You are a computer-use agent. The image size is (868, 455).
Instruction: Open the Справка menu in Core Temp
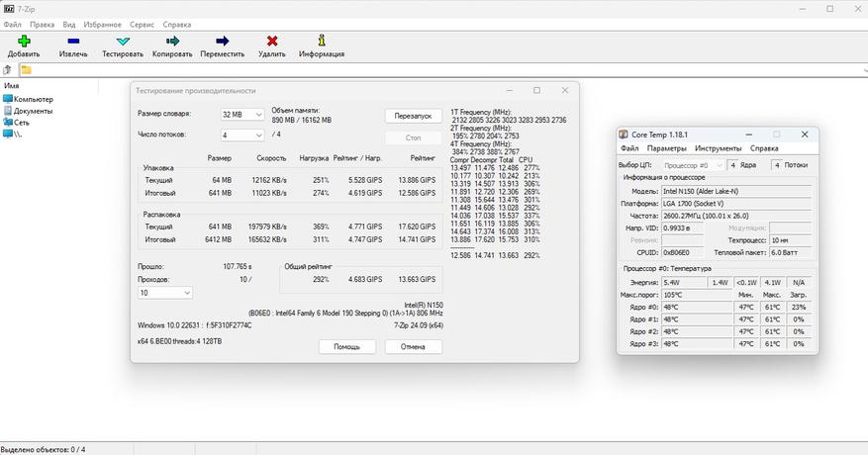pyautogui.click(x=764, y=148)
